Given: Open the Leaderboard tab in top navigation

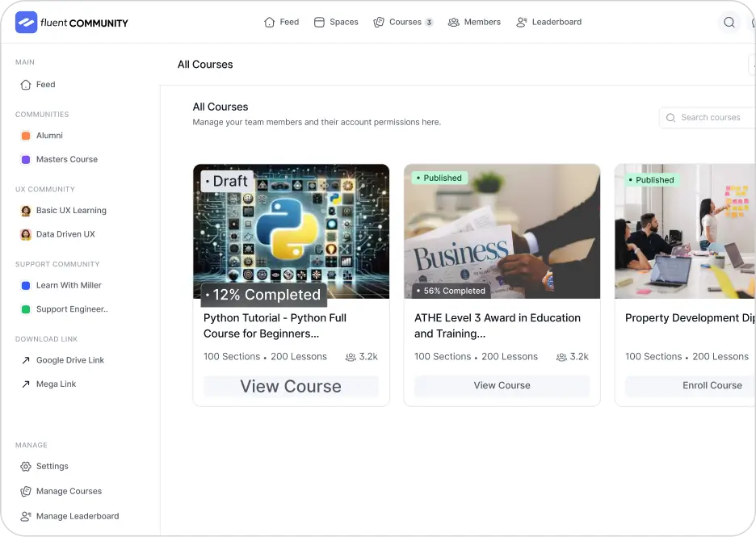Looking at the screenshot, I should coord(548,22).
